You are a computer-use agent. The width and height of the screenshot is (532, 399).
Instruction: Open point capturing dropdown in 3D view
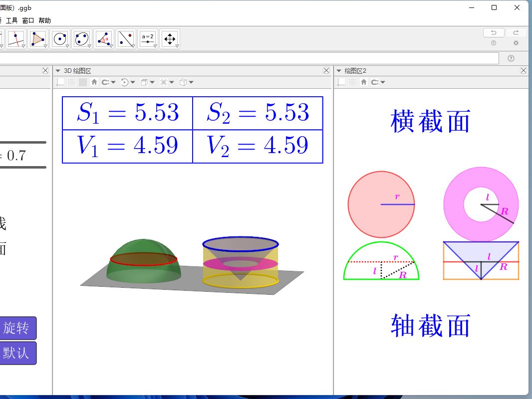tap(113, 82)
